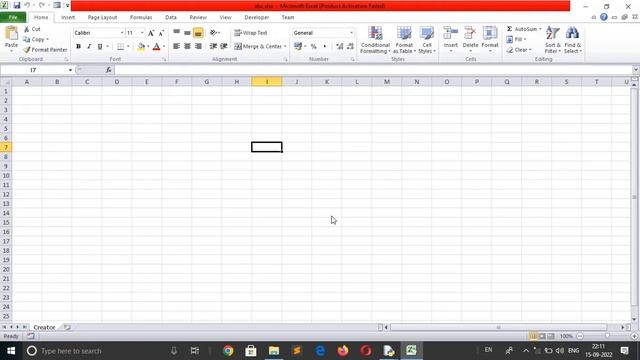
Task: Toggle underline formatting
Action: 100,47
